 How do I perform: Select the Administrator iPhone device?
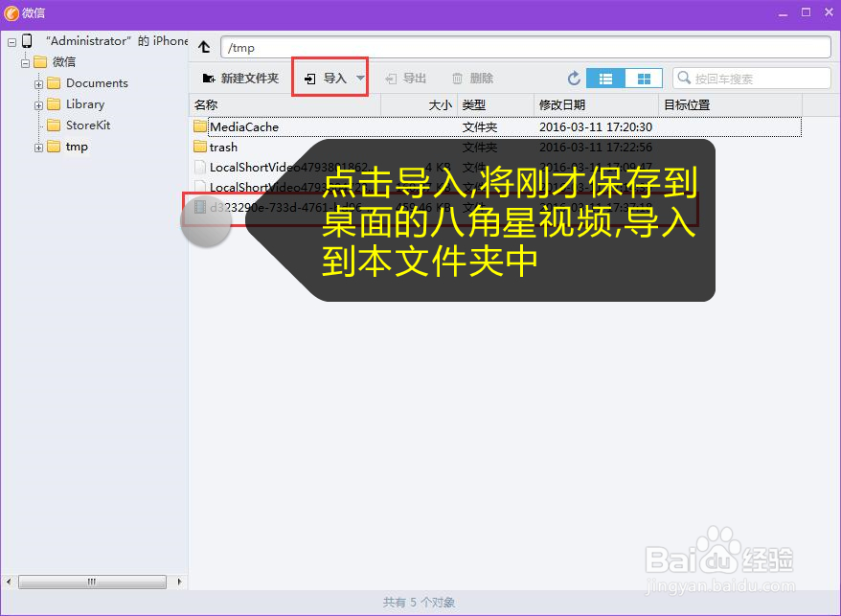tap(117, 41)
